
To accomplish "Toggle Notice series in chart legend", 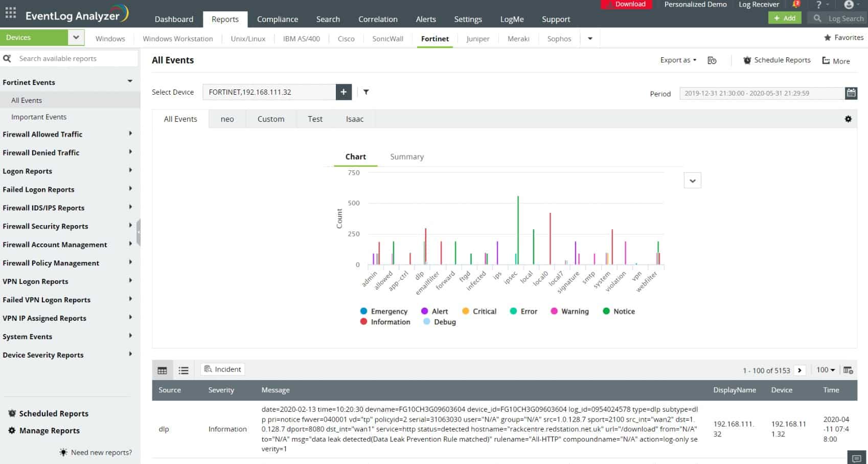I will tap(619, 311).
